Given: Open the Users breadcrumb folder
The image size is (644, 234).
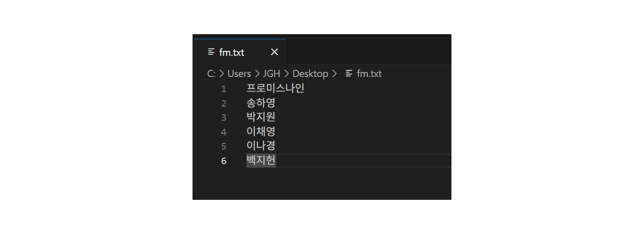Looking at the screenshot, I should pos(239,74).
